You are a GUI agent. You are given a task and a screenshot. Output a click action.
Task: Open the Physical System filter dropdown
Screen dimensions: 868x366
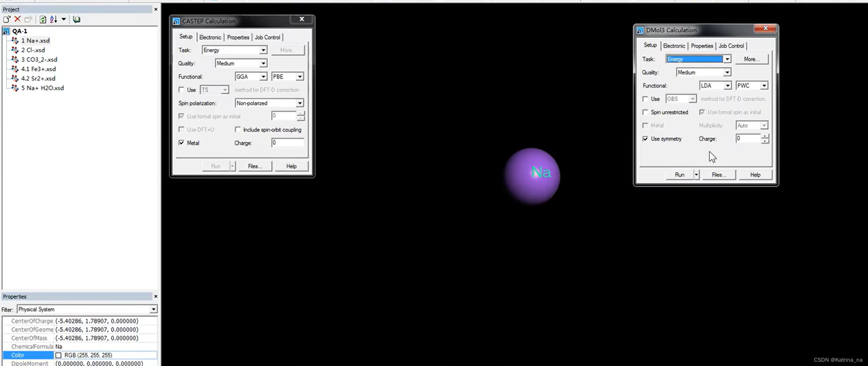pos(153,310)
